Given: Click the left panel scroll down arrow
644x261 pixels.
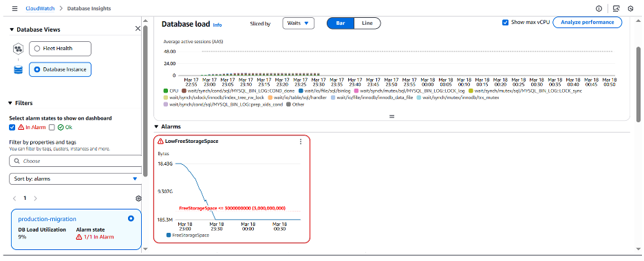Looking at the screenshot, I should click(144, 249).
